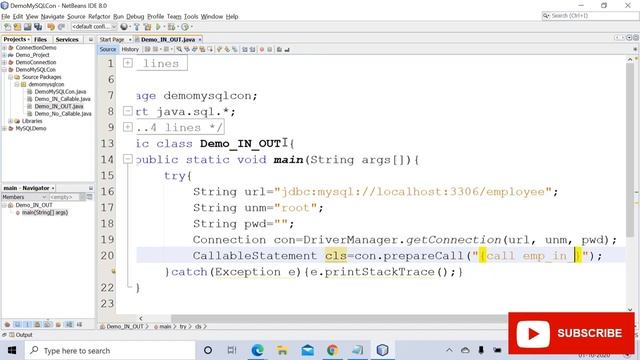Open the default config dropdown

(94, 27)
